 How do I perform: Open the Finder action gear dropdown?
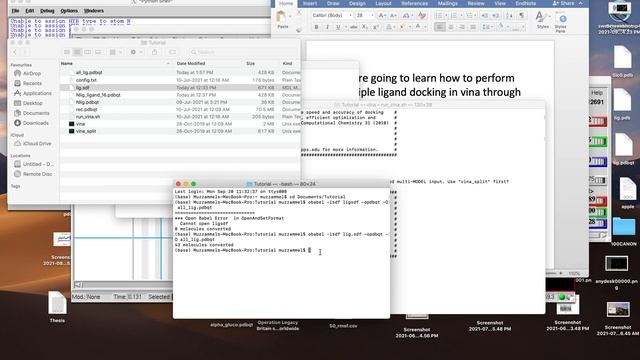pyautogui.click(x=136, y=52)
